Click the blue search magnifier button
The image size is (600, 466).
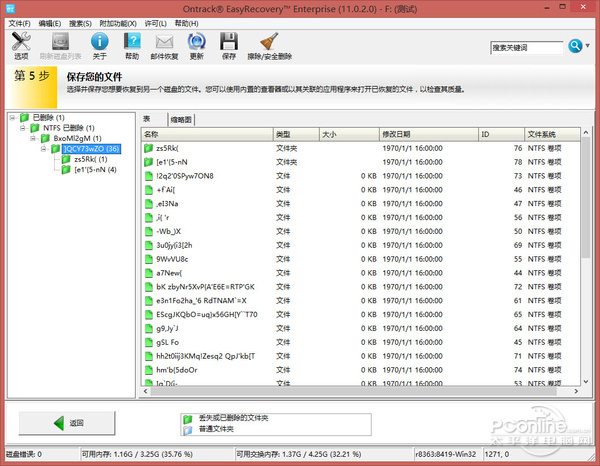(x=575, y=46)
